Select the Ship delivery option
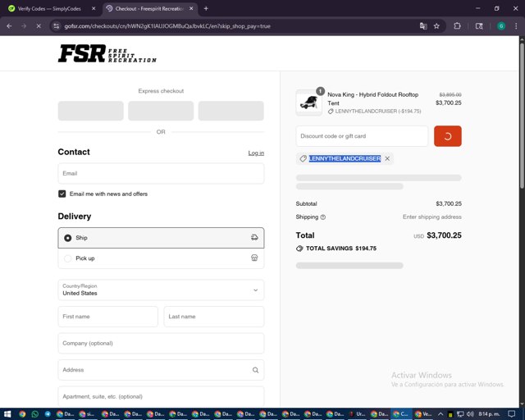525x420 pixels. tap(161, 238)
